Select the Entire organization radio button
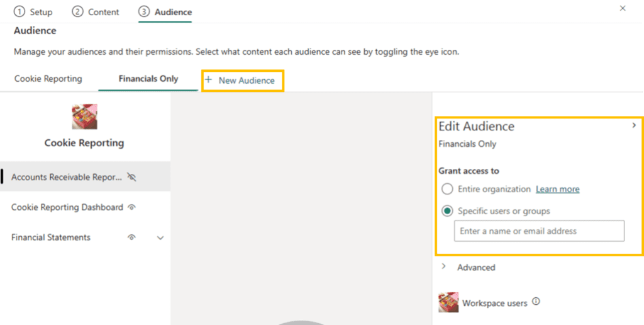The height and width of the screenshot is (325, 644). (x=447, y=189)
